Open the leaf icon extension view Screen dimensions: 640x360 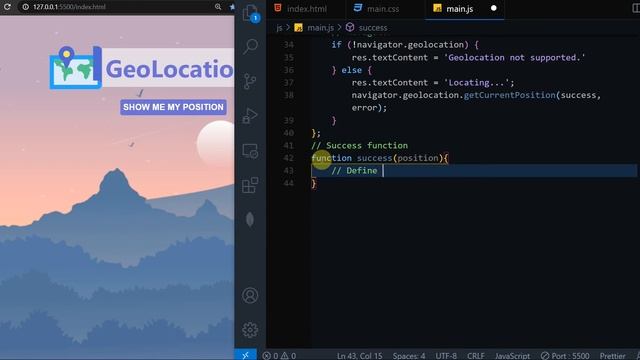tap(250, 220)
